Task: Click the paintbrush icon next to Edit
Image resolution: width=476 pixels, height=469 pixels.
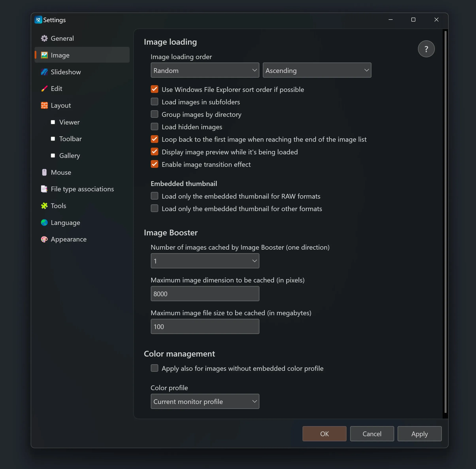Action: [44, 89]
